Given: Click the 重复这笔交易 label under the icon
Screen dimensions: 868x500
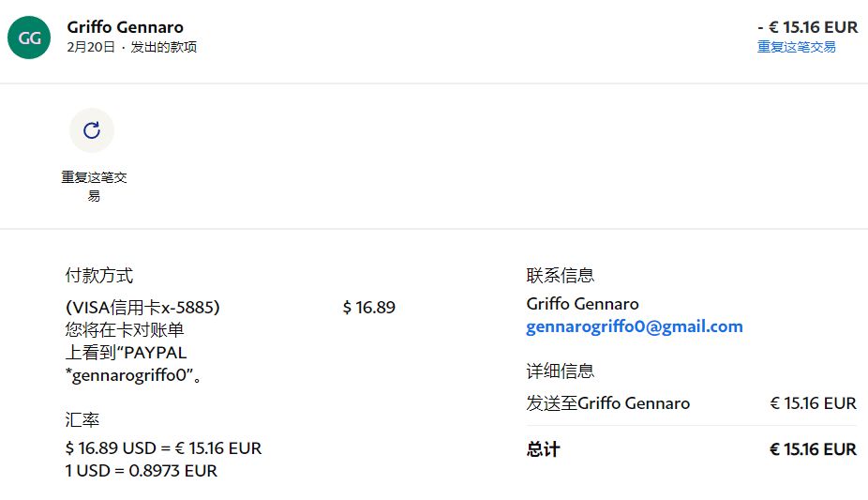Looking at the screenshot, I should click(x=94, y=186).
